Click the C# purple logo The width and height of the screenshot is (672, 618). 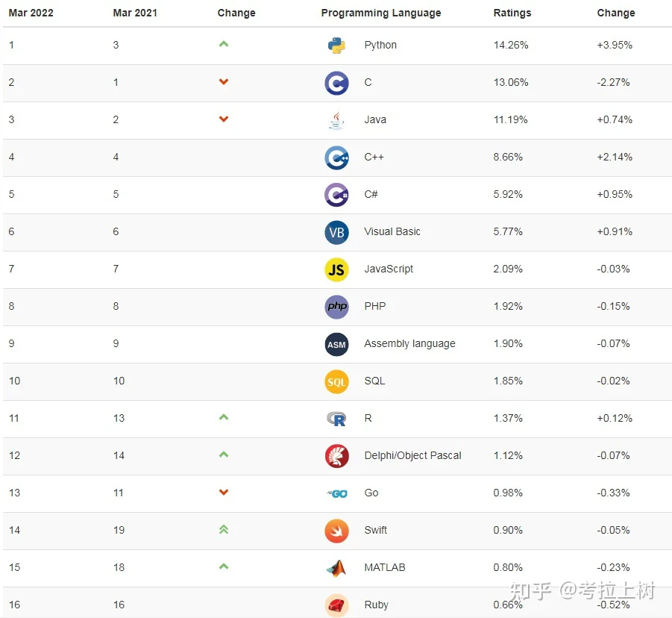(x=336, y=195)
